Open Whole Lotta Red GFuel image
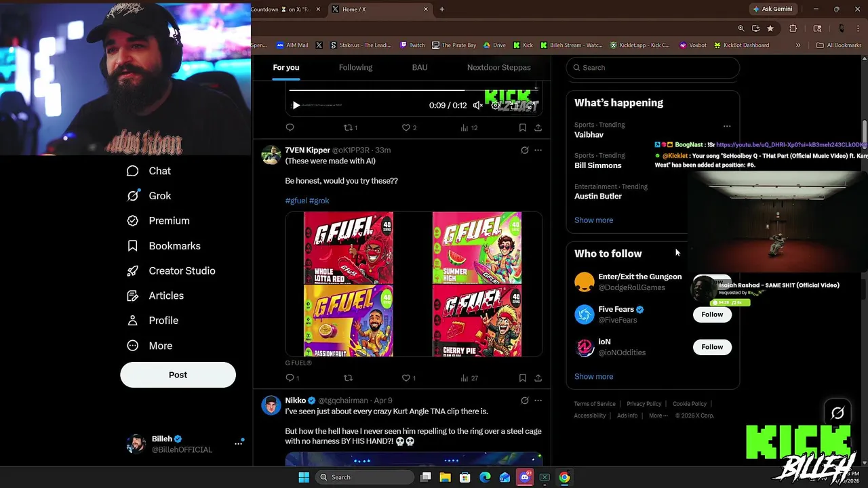868x488 pixels. pos(349,247)
